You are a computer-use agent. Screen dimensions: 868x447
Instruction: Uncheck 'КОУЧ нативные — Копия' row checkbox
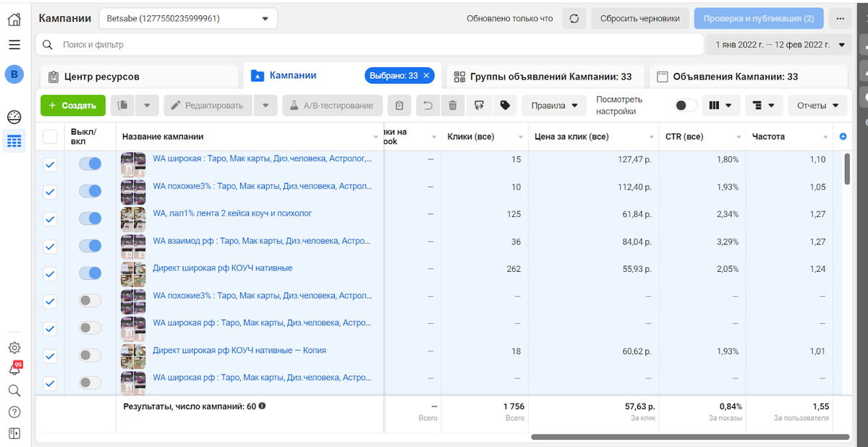(50, 356)
